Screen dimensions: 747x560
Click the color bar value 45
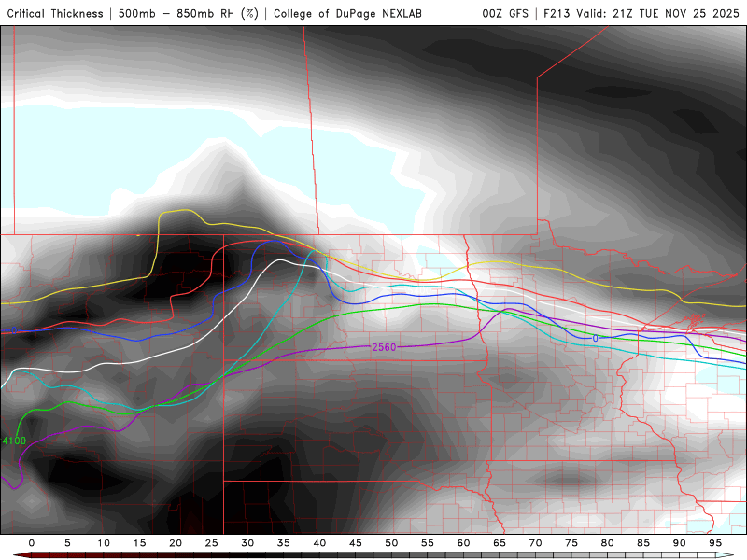(x=356, y=543)
